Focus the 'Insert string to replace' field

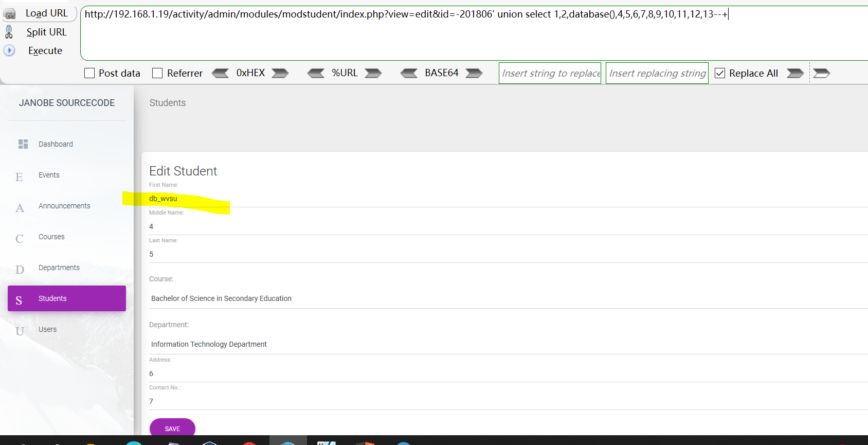click(550, 73)
